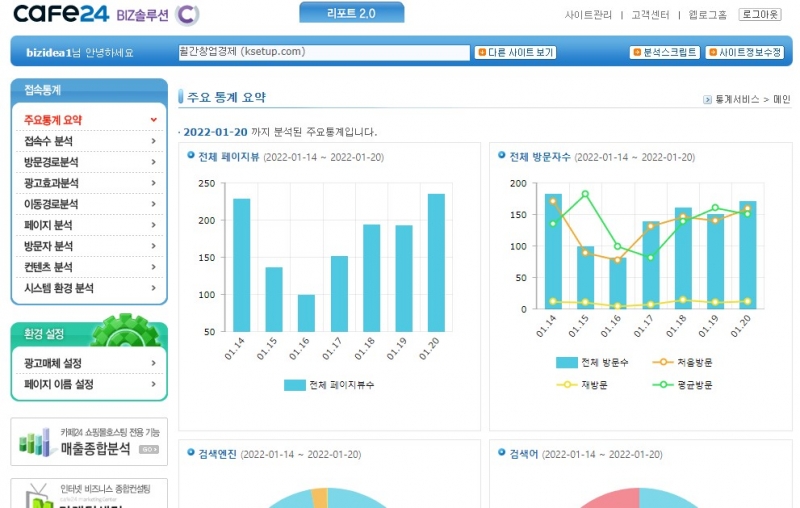
Task: Expand the 페이지 이름 설정 arrow
Action: point(154,384)
